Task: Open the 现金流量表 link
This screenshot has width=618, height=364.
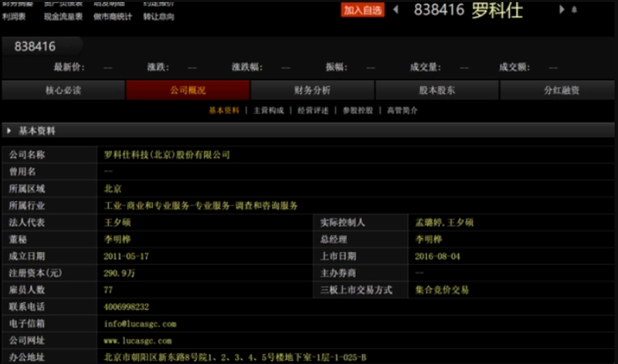Action: [63, 16]
